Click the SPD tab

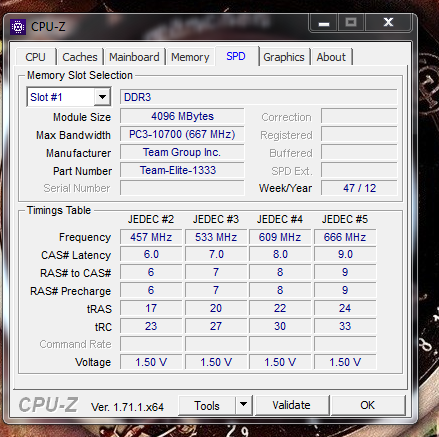point(236,56)
